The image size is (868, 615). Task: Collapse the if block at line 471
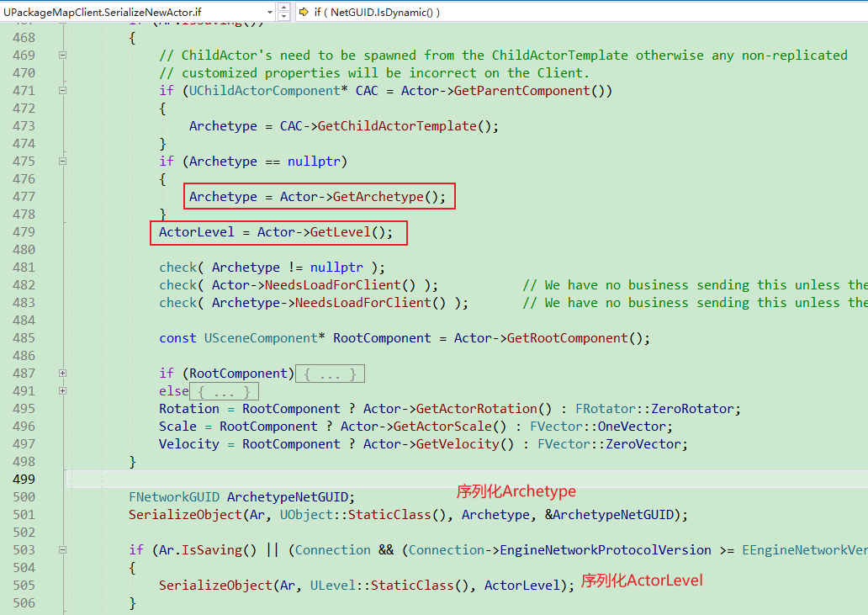[62, 91]
